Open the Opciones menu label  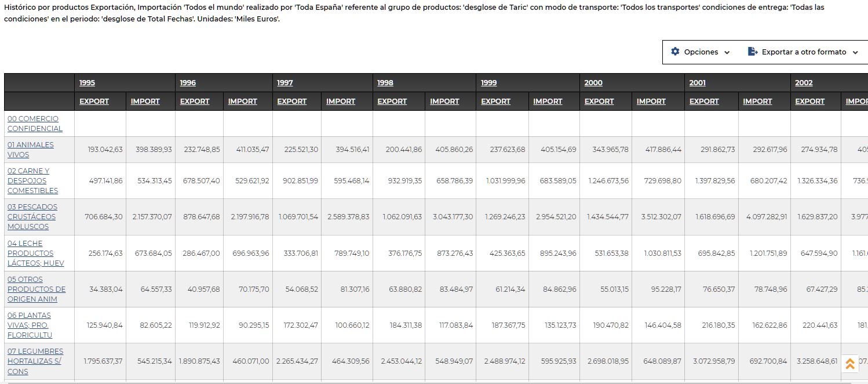[701, 52]
